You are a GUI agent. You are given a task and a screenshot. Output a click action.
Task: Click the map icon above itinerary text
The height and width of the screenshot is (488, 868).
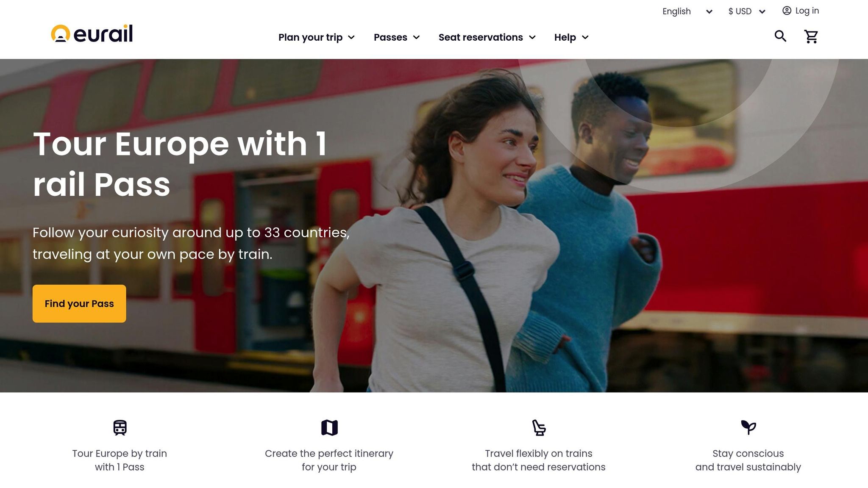click(329, 427)
